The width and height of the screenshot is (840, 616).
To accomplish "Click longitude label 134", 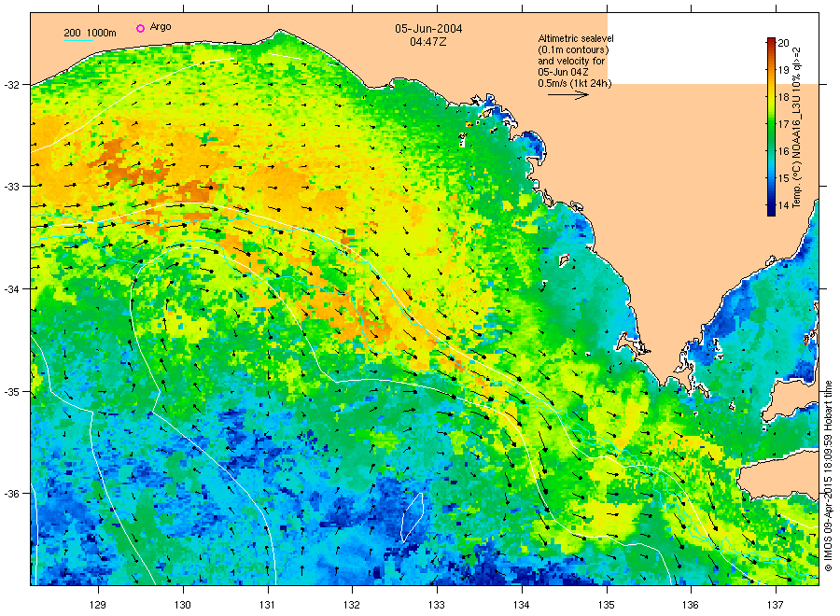I will coord(521,606).
